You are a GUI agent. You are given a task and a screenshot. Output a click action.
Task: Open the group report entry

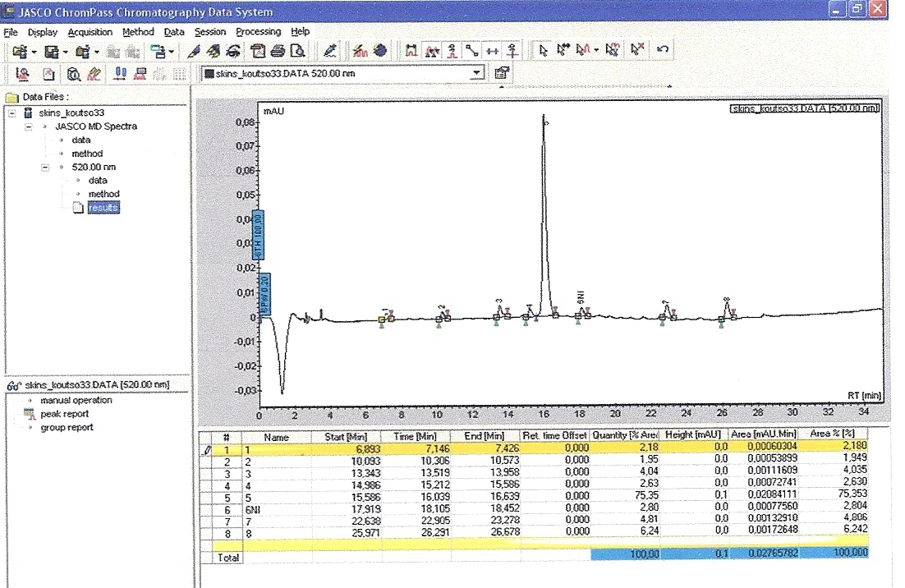67,428
